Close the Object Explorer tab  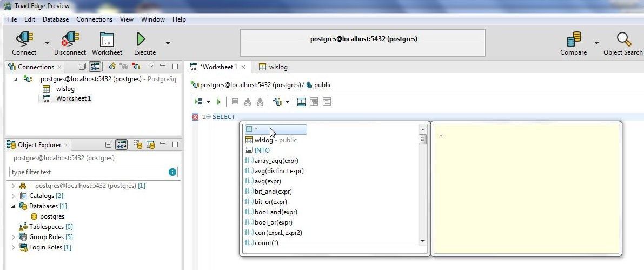pyautogui.click(x=67, y=145)
